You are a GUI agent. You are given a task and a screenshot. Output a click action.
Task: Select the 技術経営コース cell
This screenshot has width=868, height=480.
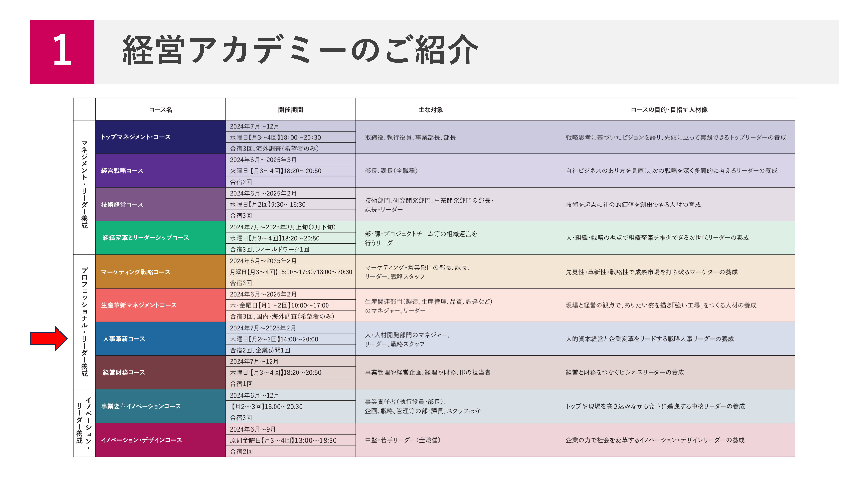160,205
